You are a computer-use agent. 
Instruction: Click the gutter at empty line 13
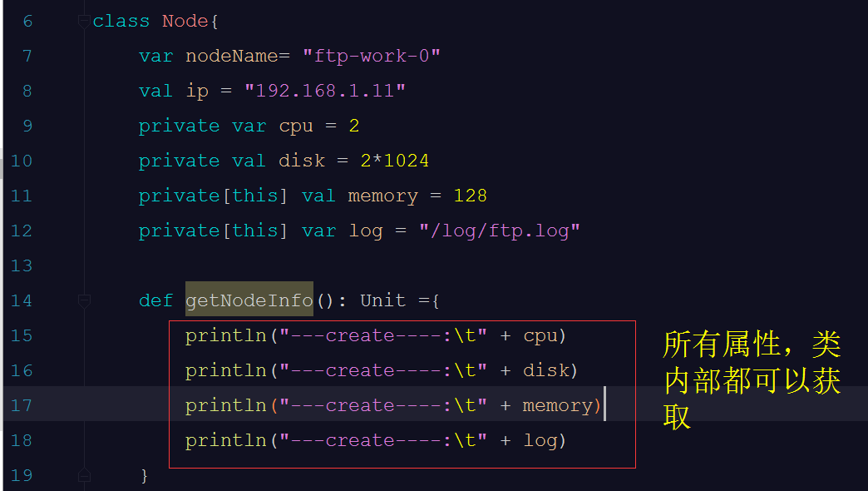(x=22, y=266)
